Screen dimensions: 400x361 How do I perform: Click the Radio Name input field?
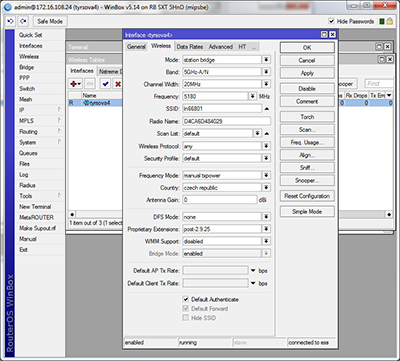(227, 121)
